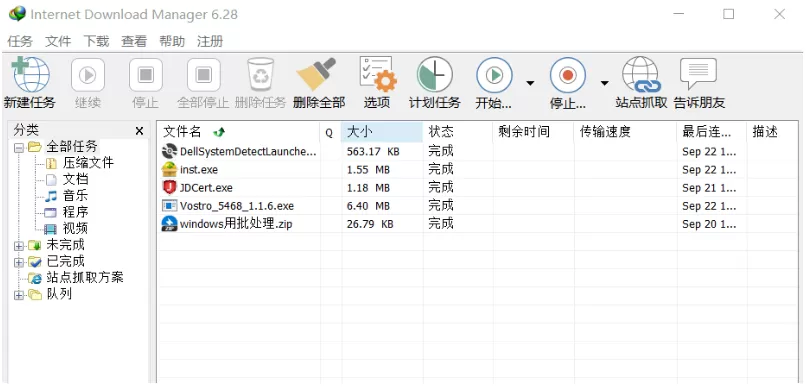Screen dimensions: 806x389
Task: Click the 停止 queue record icon
Action: (567, 76)
